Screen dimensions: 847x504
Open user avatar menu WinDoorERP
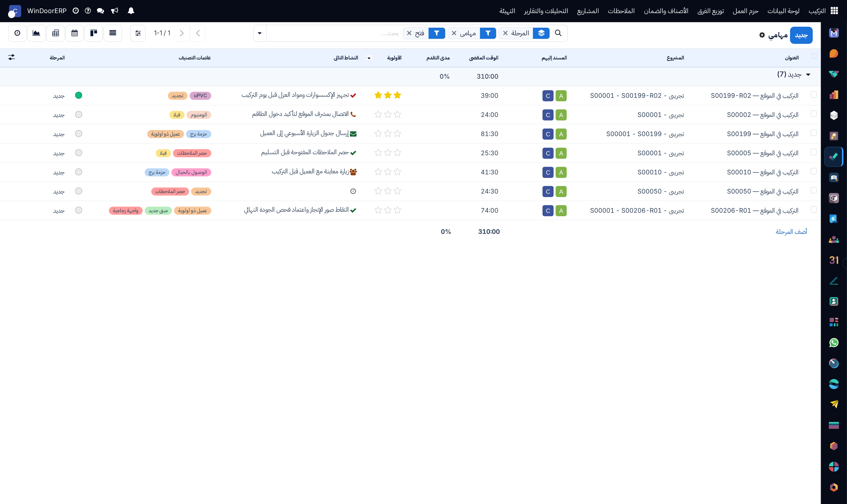pyautogui.click(x=15, y=11)
